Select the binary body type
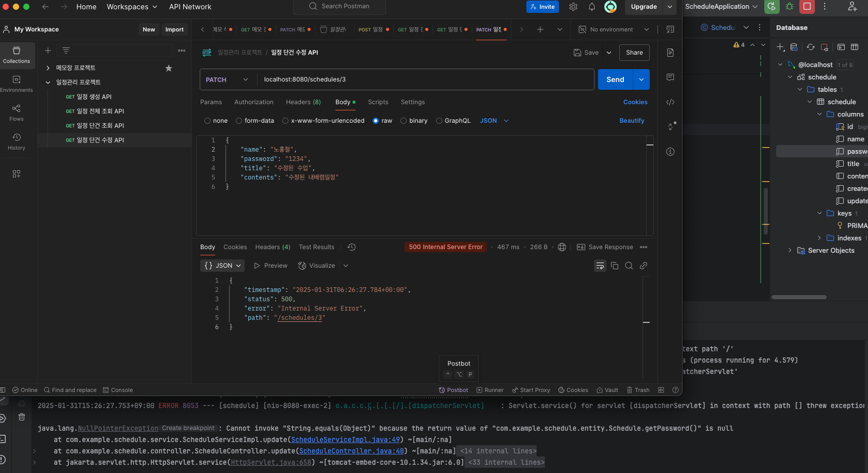This screenshot has height=473, width=868. click(x=404, y=121)
